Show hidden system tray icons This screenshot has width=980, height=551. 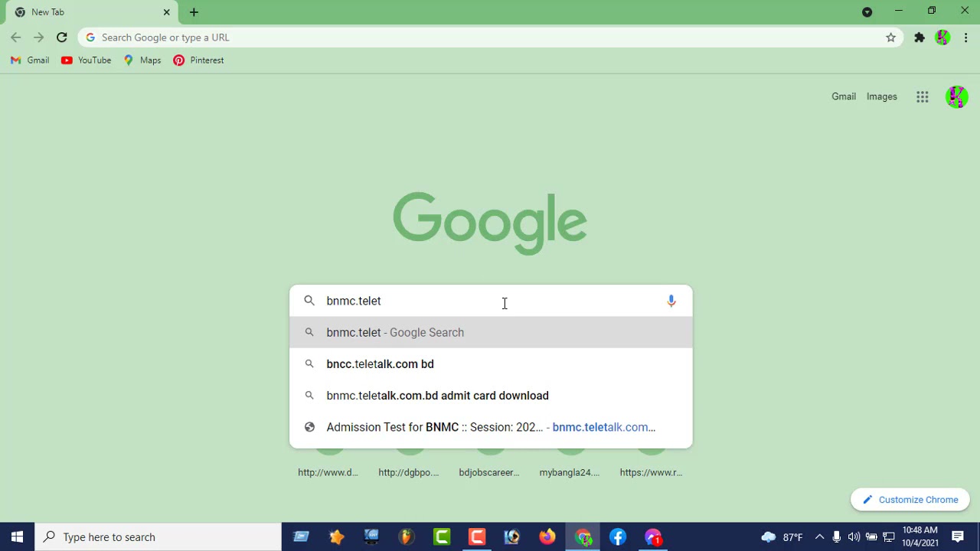[x=819, y=537]
